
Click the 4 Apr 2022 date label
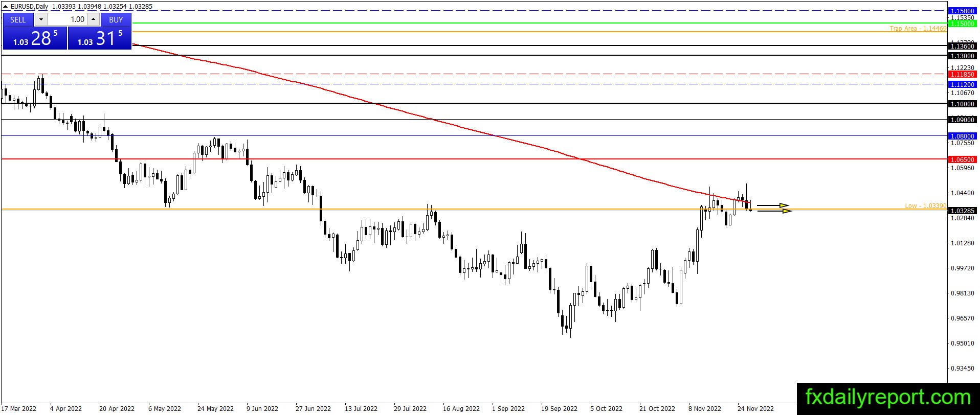[x=66, y=409]
